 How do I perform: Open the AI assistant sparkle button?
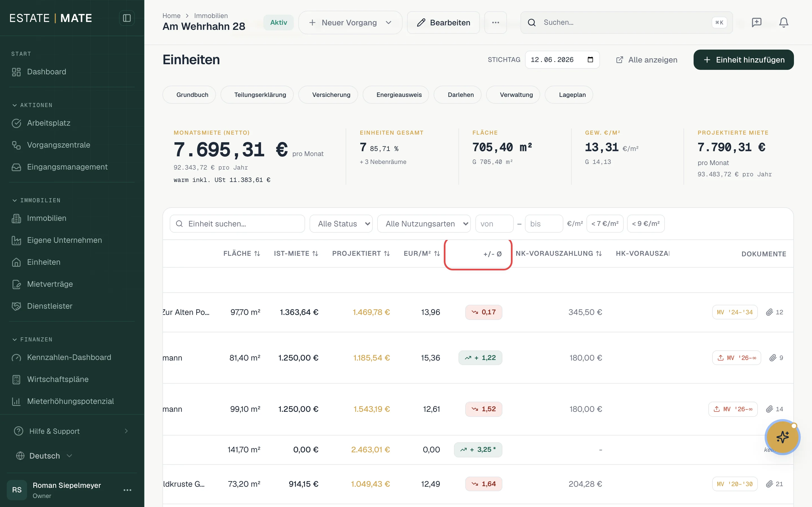(782, 437)
